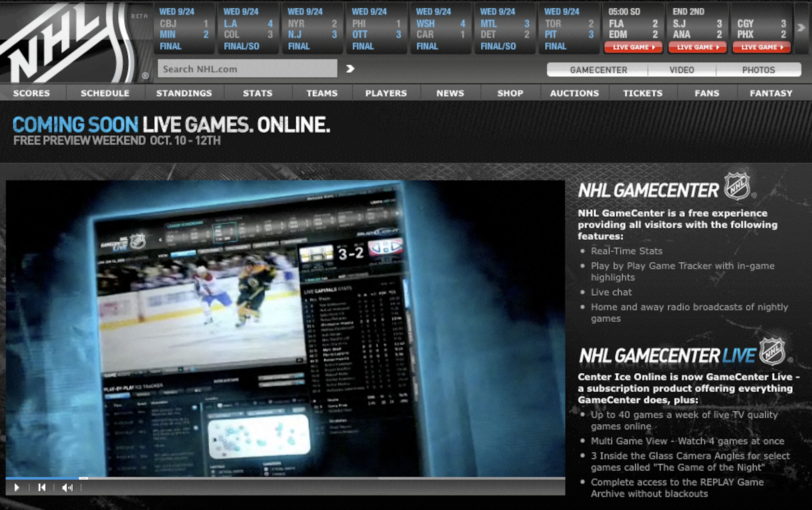Viewport: 812px width, 510px height.
Task: Open the CBJ vs MIN final score
Action: [184, 29]
